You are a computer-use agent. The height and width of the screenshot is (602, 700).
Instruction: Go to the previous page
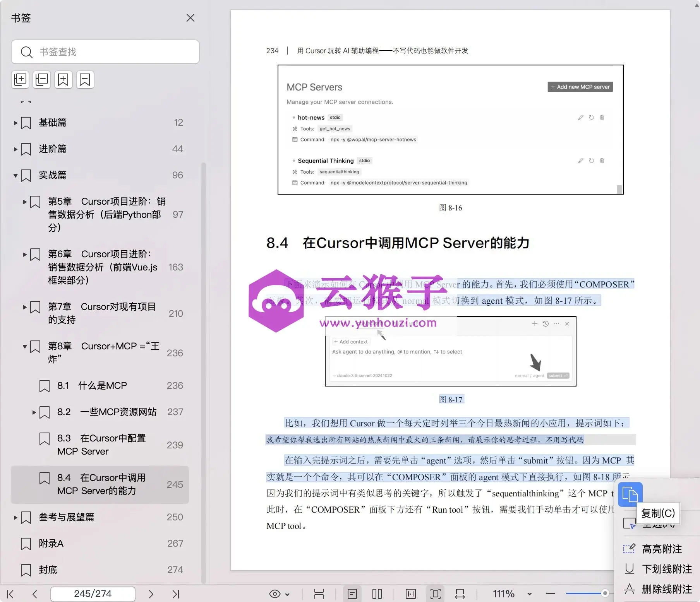[x=35, y=594]
